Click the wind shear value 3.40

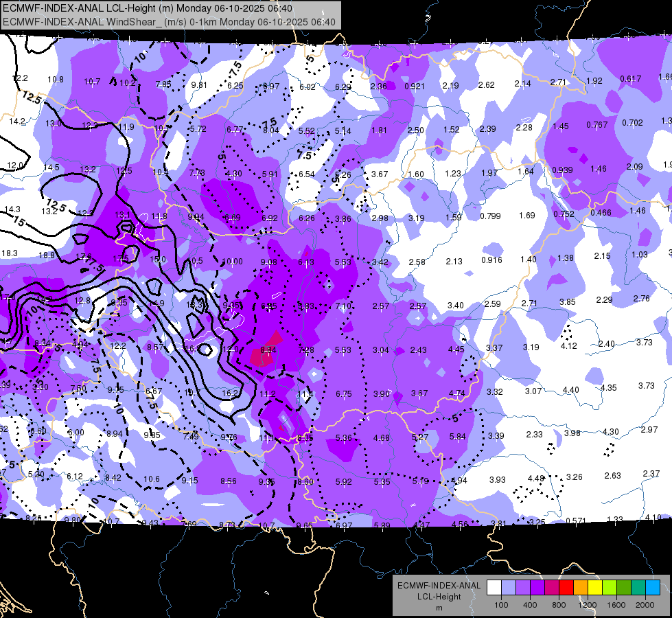tap(456, 306)
